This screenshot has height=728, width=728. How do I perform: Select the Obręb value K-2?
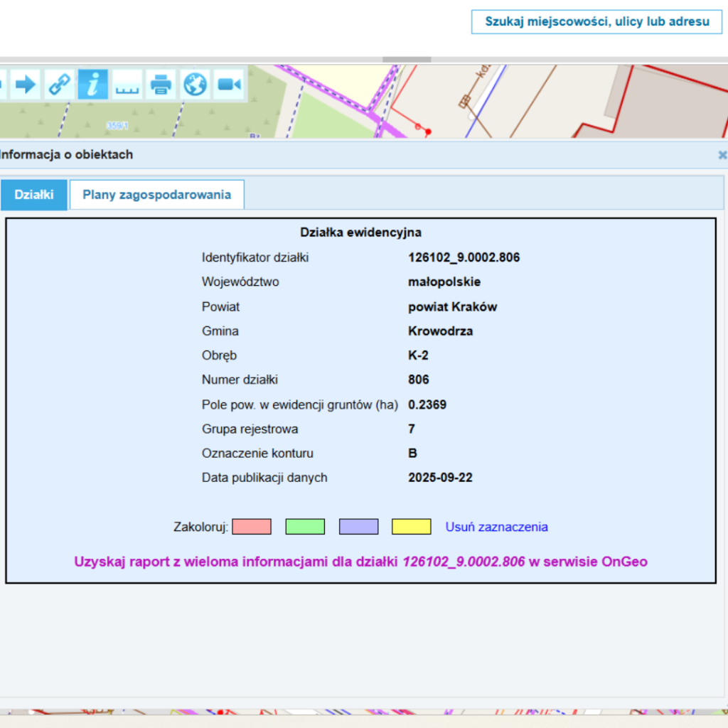pyautogui.click(x=418, y=355)
